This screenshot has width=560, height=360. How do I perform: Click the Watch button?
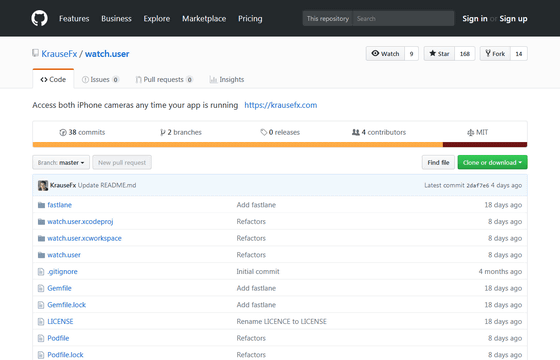385,54
